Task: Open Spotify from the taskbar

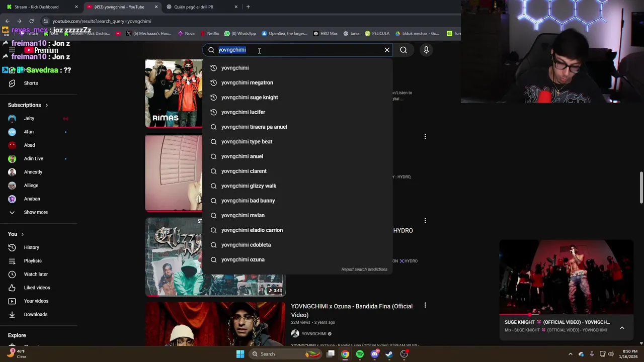Action: pos(360,354)
